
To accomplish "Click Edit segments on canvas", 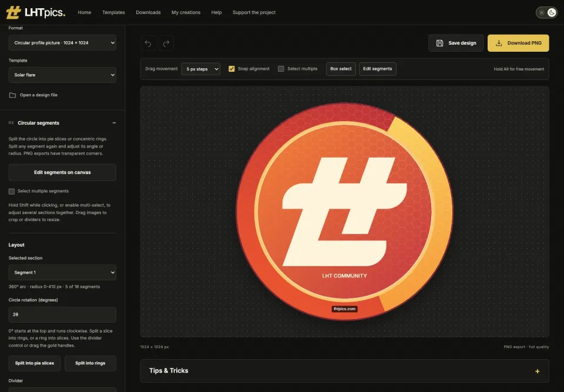I will 62,172.
